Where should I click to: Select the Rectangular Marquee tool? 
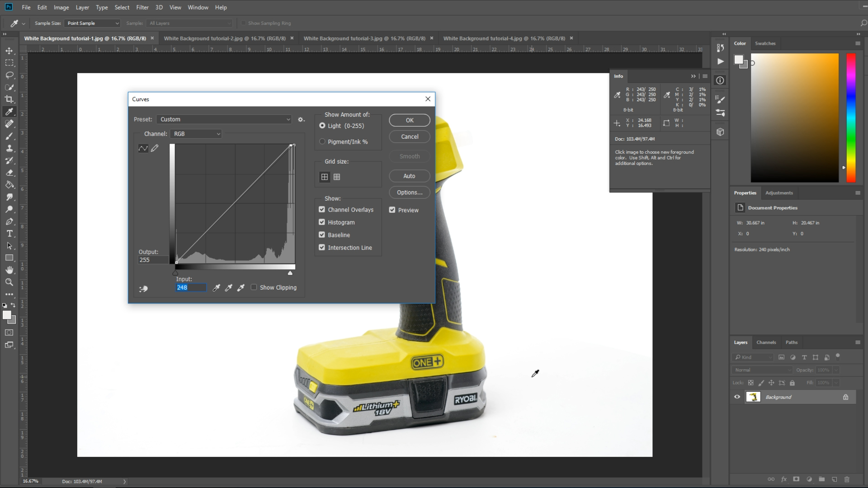coord(9,63)
